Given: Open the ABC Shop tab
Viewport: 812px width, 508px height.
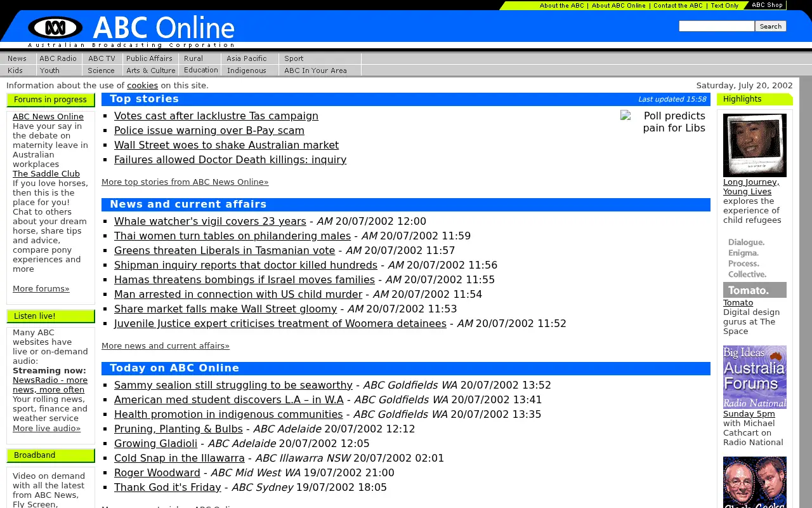Looking at the screenshot, I should 767,5.
